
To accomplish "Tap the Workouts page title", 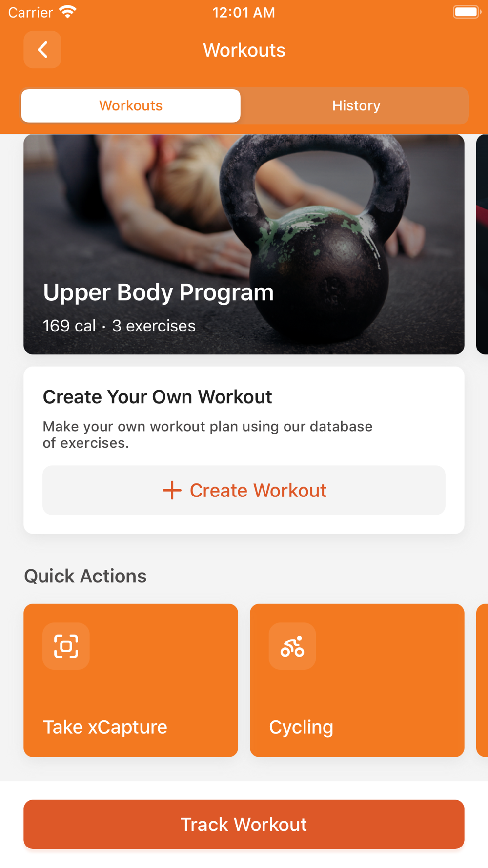I will 244,50.
